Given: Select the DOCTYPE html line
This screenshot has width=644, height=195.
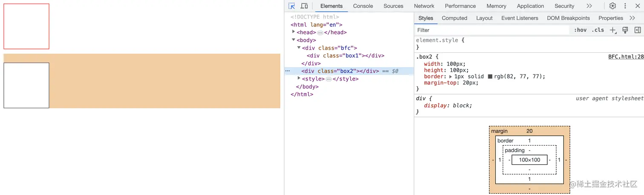Looking at the screenshot, I should point(315,17).
